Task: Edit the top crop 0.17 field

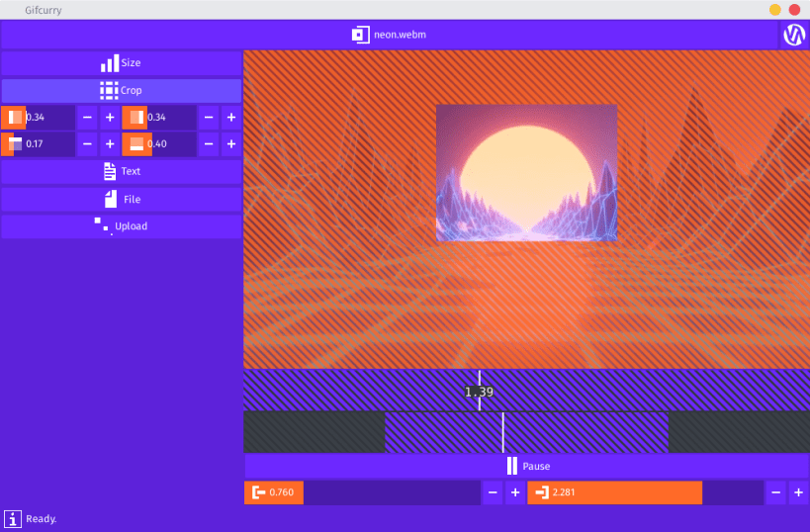Action: coord(39,144)
